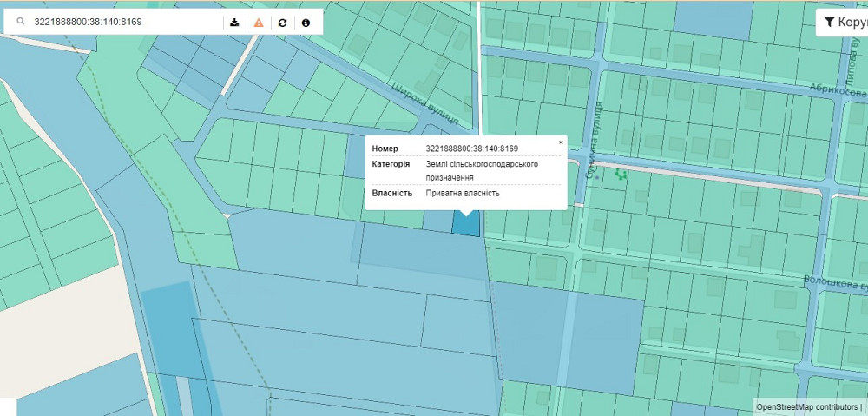Click the Абрикосова street label
Screen dimensions: 868x416
point(838,91)
